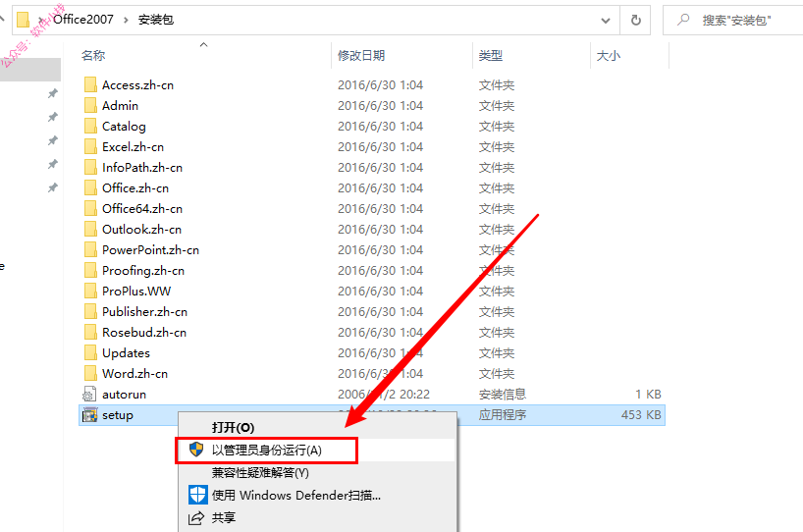Image resolution: width=803 pixels, height=532 pixels.
Task: Select the Outlook.zh-cn folder icon
Action: (x=90, y=230)
